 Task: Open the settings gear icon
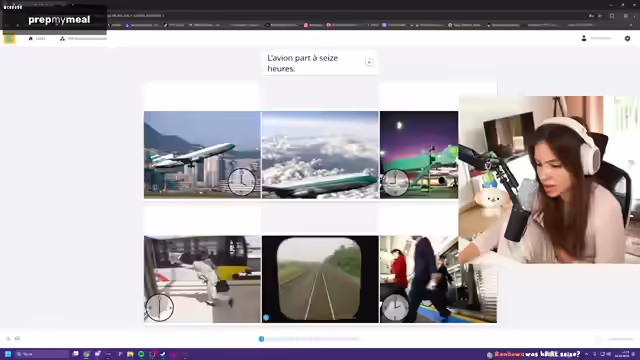(x=627, y=38)
